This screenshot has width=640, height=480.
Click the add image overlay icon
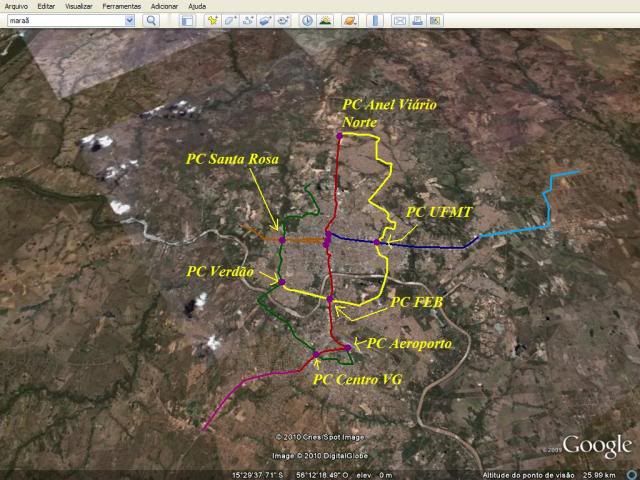pyautogui.click(x=265, y=20)
